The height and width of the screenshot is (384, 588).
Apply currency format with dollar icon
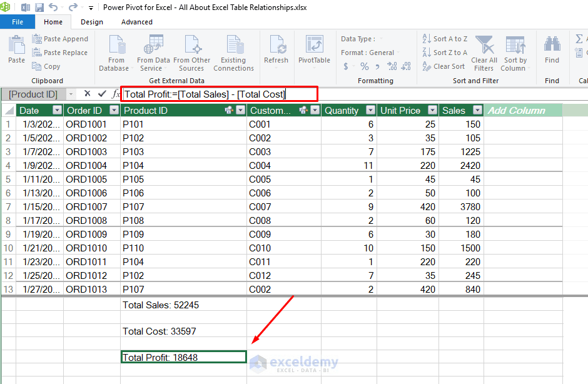(346, 66)
